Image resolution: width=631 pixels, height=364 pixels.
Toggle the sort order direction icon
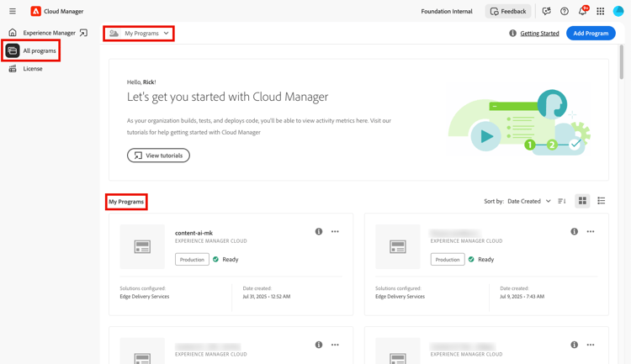(x=562, y=201)
